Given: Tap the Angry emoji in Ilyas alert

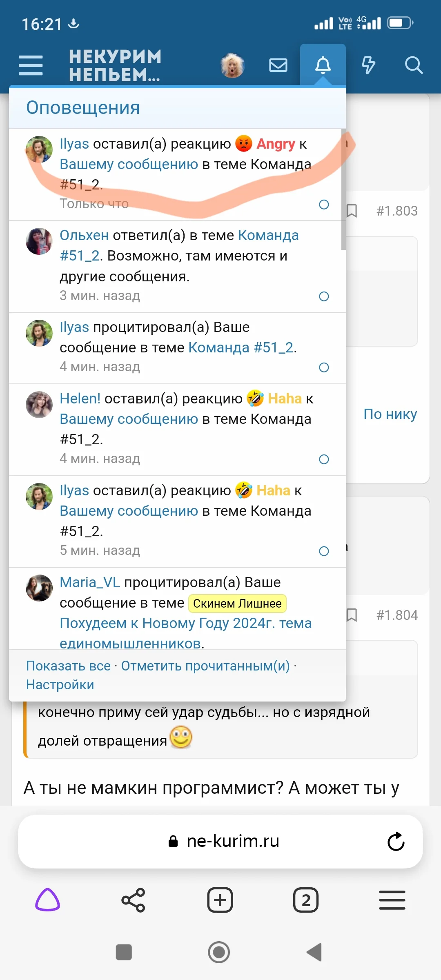Looking at the screenshot, I should pyautogui.click(x=244, y=144).
